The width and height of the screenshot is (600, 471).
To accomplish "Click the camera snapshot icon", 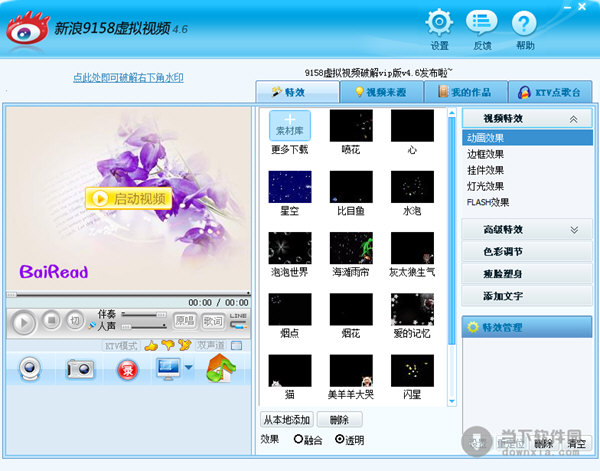I will (80, 369).
